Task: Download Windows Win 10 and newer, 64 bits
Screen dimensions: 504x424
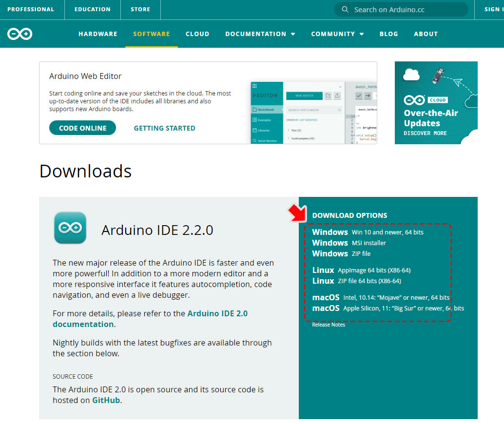Action: [x=368, y=232]
